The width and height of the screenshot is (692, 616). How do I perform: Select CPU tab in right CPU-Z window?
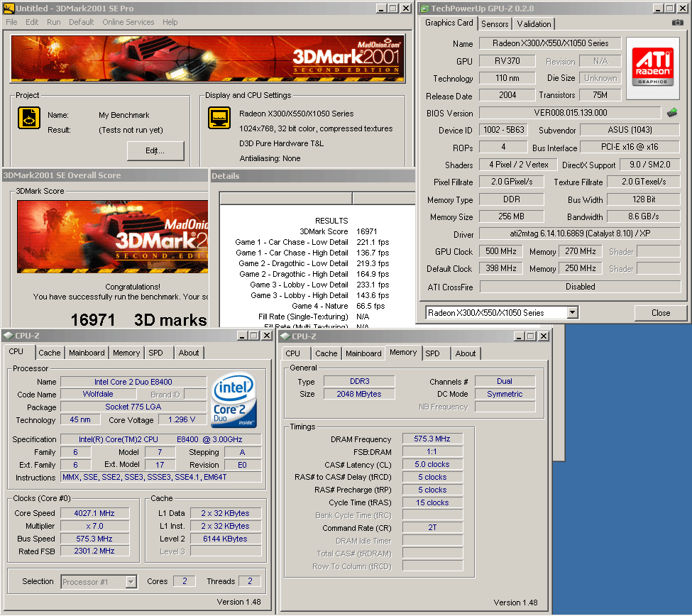tap(292, 353)
